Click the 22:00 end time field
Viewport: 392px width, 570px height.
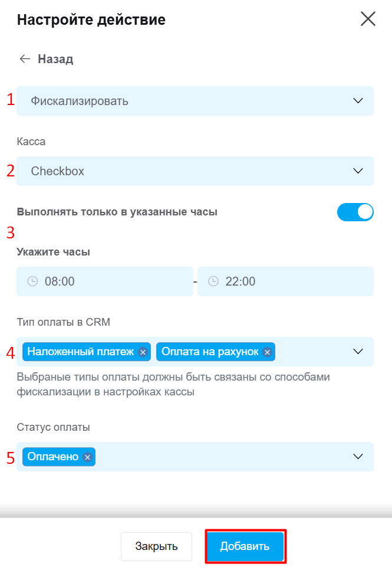285,281
